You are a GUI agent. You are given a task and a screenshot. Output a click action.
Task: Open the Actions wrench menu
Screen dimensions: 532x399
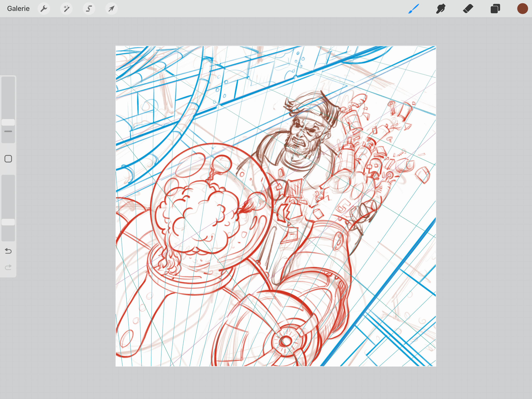(44, 9)
